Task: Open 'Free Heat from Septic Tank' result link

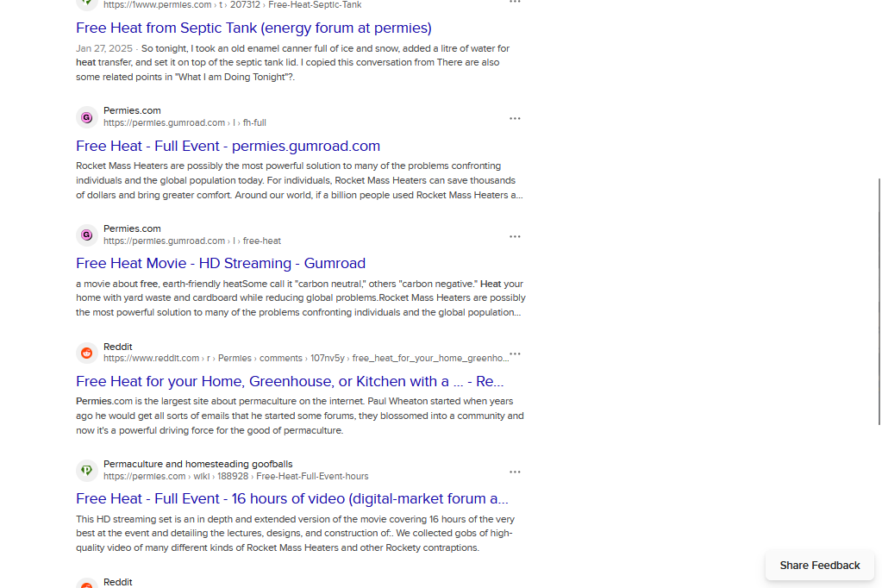Action: tap(253, 28)
